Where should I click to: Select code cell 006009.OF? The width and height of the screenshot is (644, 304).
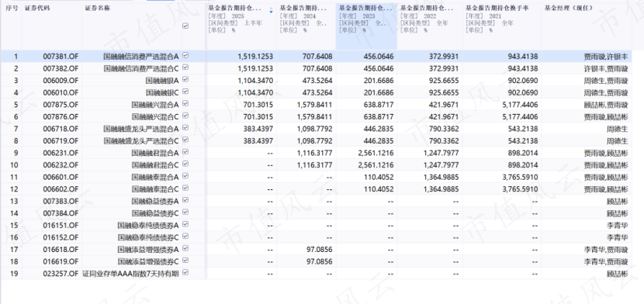[61, 81]
